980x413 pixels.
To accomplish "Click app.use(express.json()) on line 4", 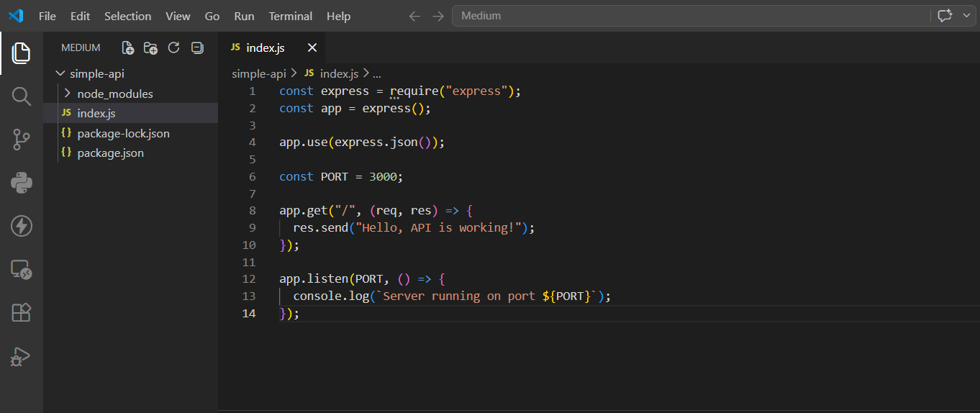I will [362, 142].
